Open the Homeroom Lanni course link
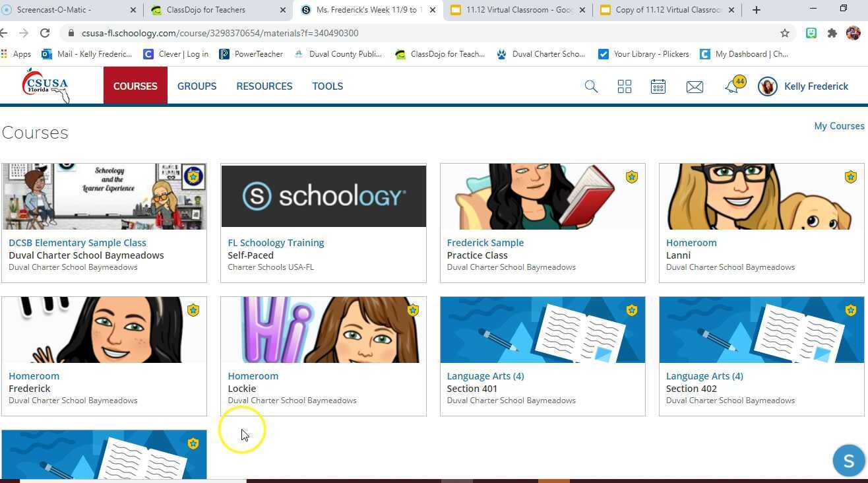 click(691, 243)
